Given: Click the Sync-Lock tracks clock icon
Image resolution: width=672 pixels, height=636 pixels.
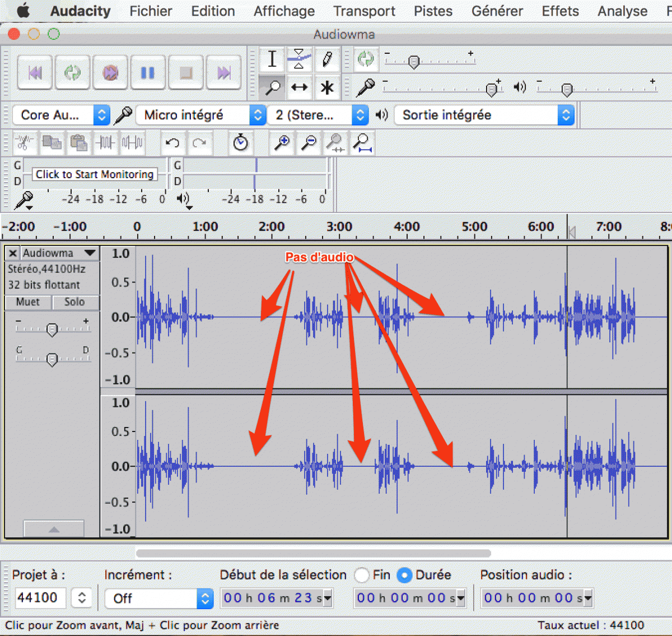Looking at the screenshot, I should (x=241, y=143).
